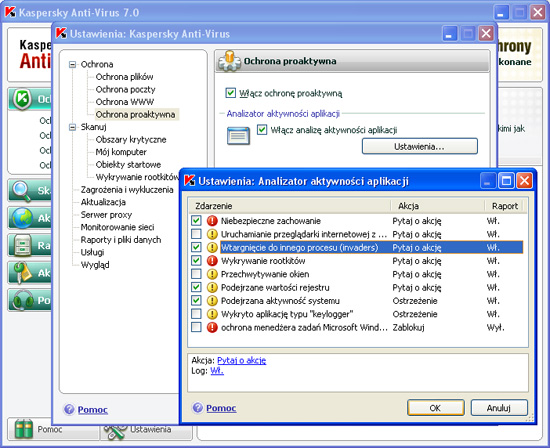Collapse the Skanuj tree node
Viewport: 550px width, 448px height.
[72, 127]
